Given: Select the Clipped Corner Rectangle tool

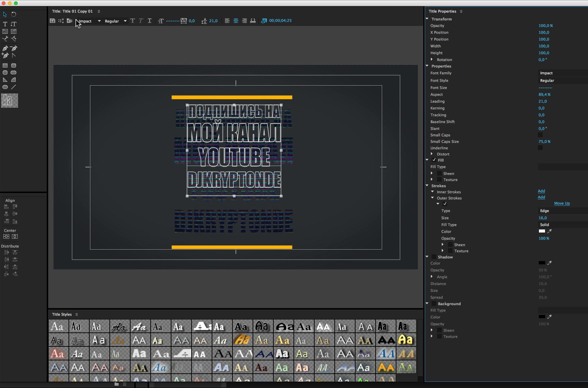Looking at the screenshot, I should coord(5,73).
